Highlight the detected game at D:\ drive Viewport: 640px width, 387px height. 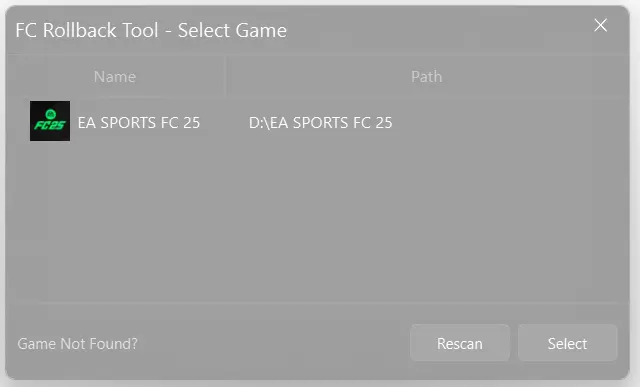(318, 121)
